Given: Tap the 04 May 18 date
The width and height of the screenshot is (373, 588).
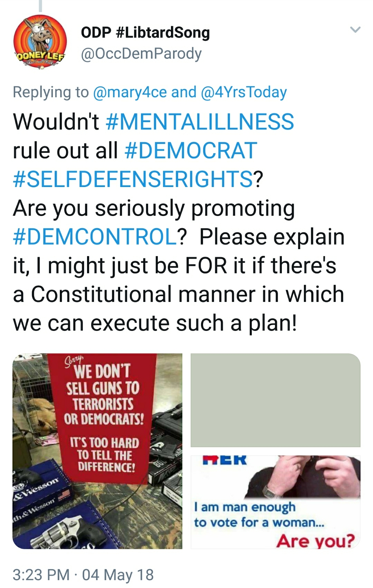Looking at the screenshot, I should 118,575.
